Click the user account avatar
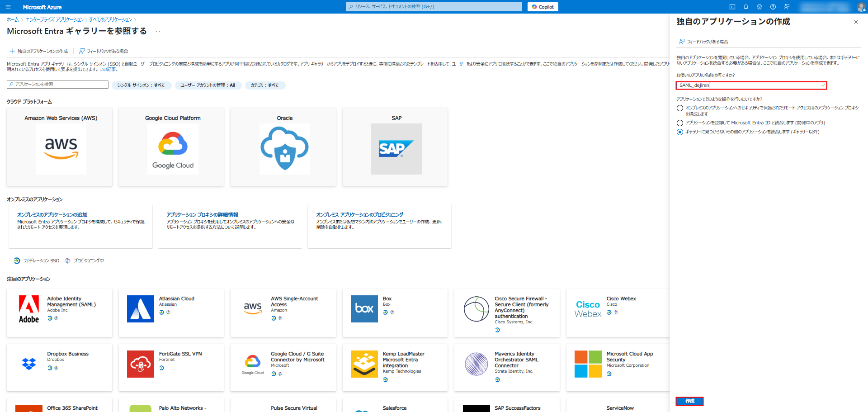 click(861, 7)
